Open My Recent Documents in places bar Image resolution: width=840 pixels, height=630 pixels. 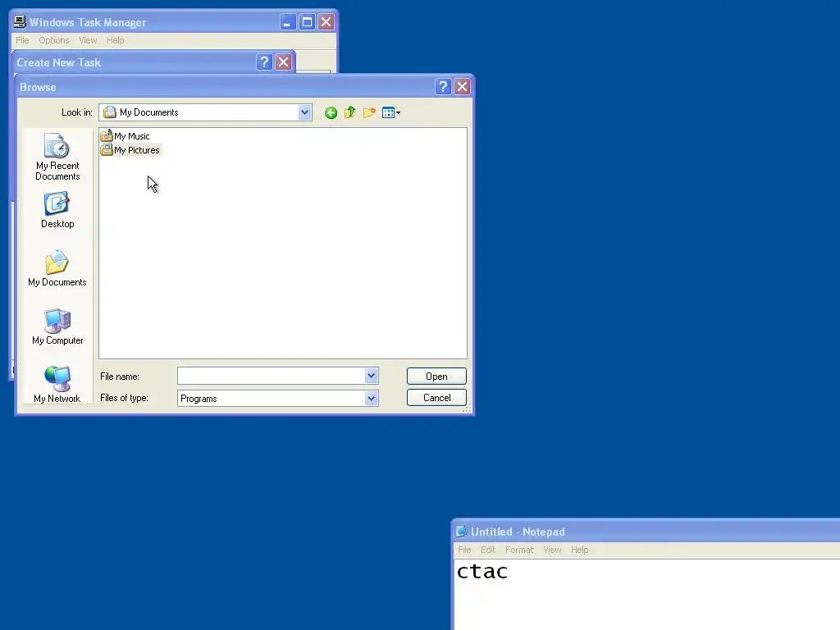click(57, 157)
